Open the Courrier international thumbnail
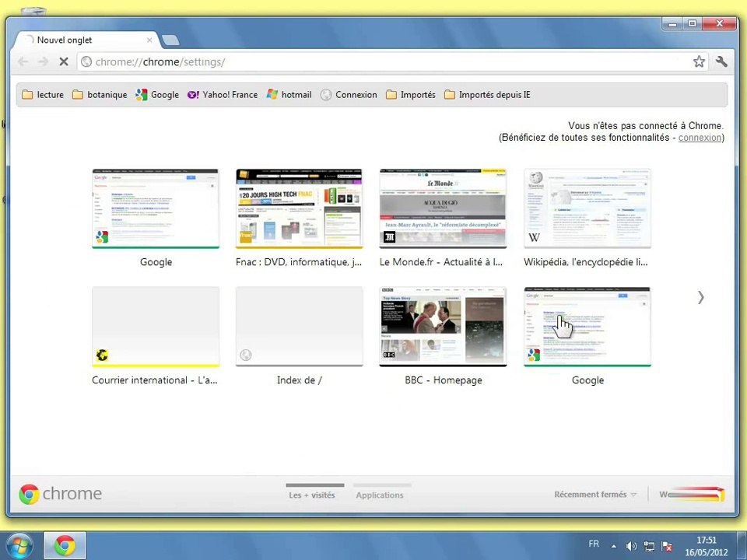Screen dimensions: 747x560 [156, 327]
